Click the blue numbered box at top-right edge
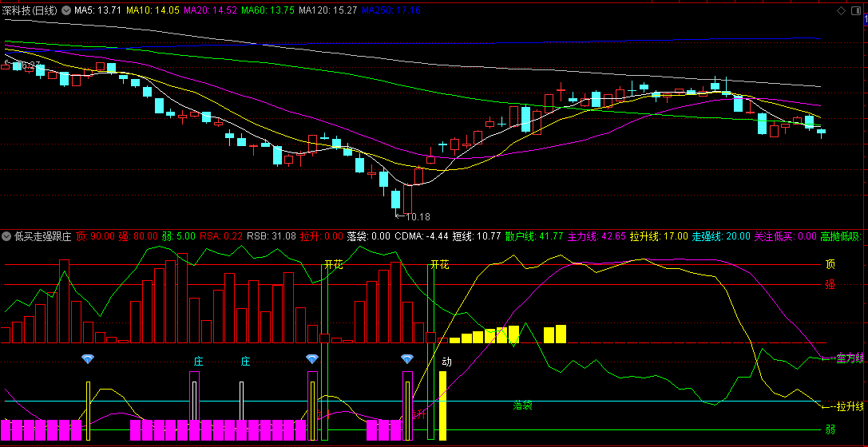This screenshot has height=447, width=868. [866, 18]
